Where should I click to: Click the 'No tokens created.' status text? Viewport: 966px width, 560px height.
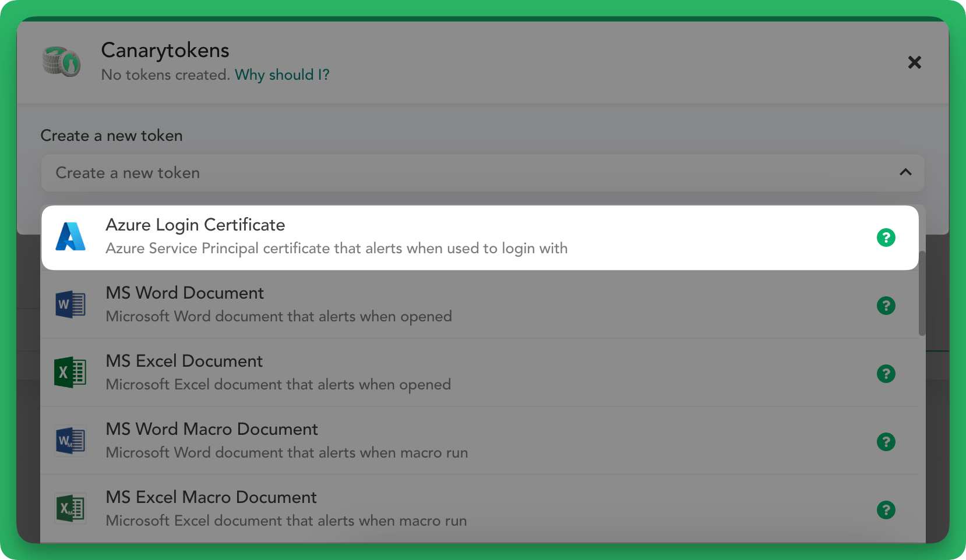(166, 75)
